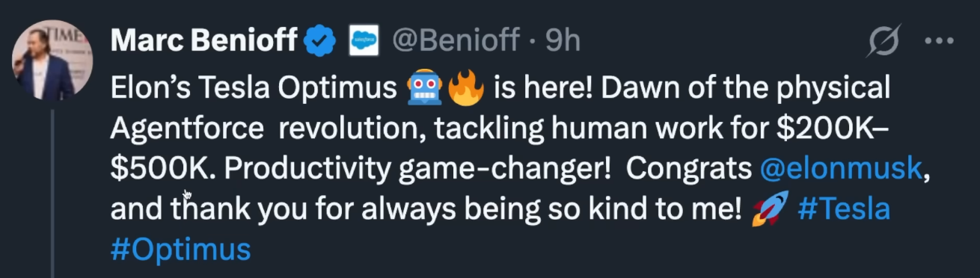The height and width of the screenshot is (278, 980).
Task: Open the #Tesla hashtag
Action: pyautogui.click(x=844, y=208)
